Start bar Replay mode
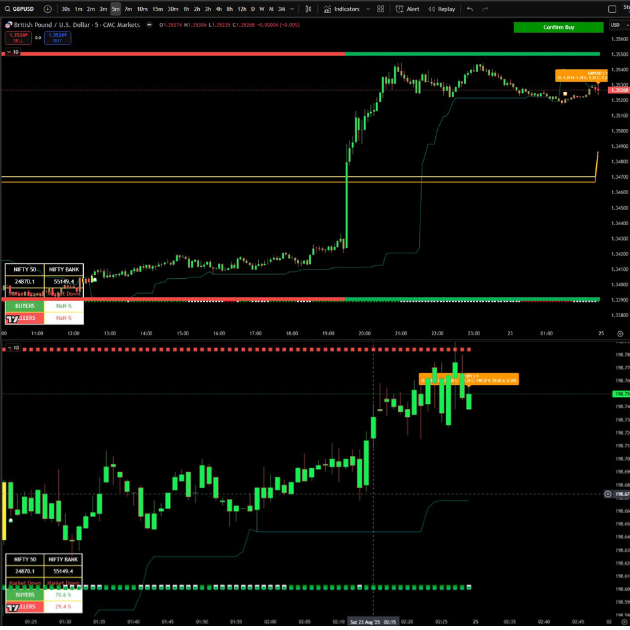The width and height of the screenshot is (630, 630). point(442,9)
